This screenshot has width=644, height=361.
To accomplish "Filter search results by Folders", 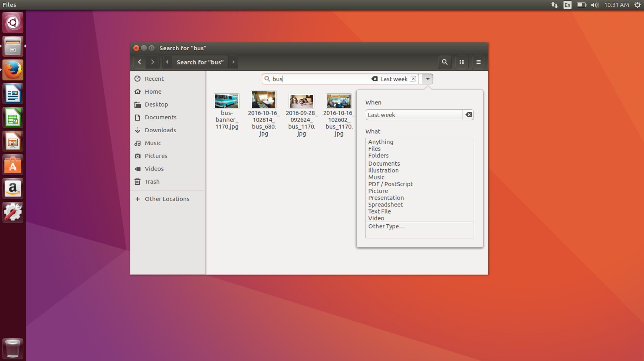I will coord(378,156).
